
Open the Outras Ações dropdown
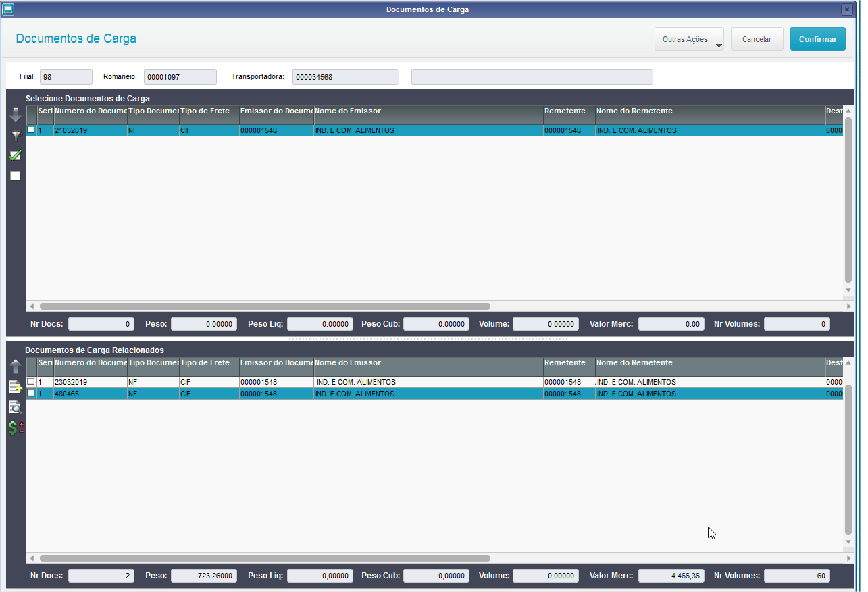point(689,39)
